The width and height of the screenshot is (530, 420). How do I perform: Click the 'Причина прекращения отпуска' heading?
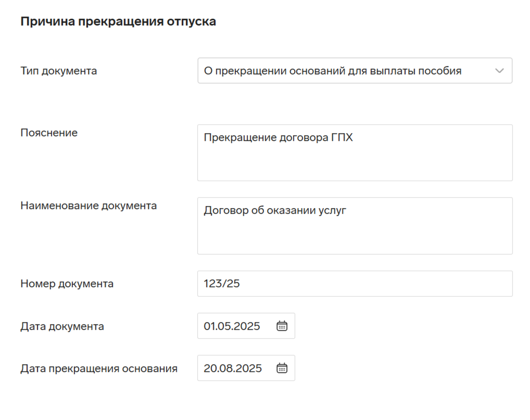tap(118, 21)
